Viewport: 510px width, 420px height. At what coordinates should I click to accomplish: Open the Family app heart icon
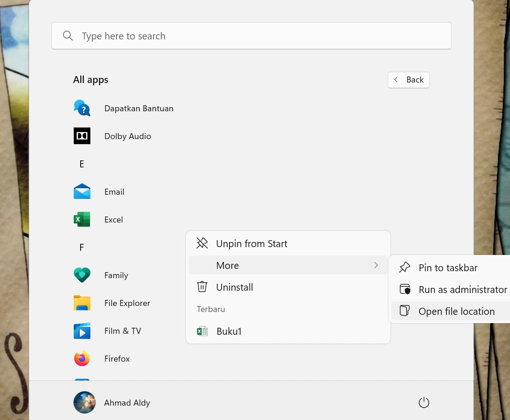coord(82,275)
